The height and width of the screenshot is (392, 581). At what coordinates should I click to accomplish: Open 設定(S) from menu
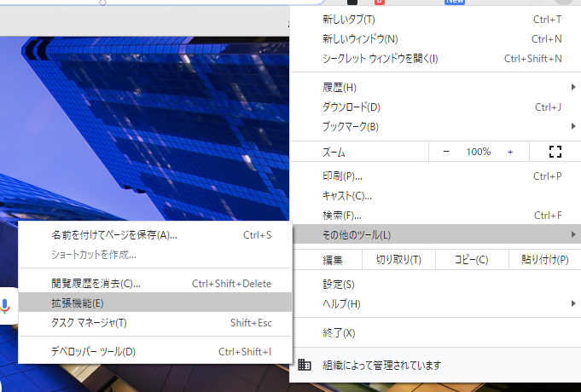[x=436, y=285]
